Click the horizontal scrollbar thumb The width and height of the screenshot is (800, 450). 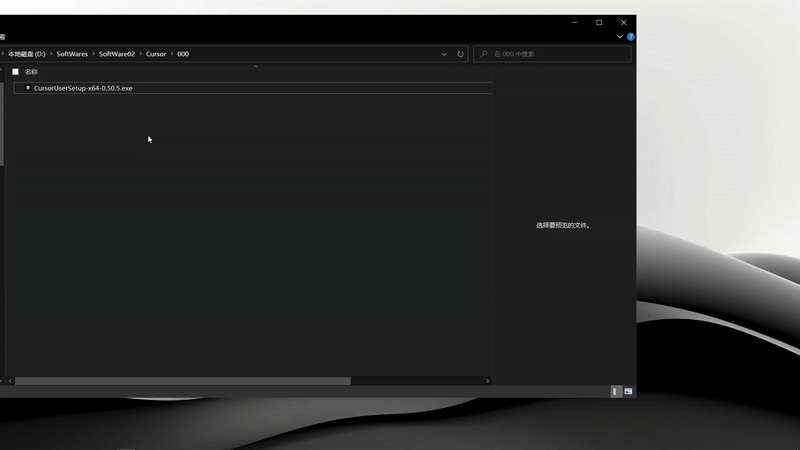point(183,381)
